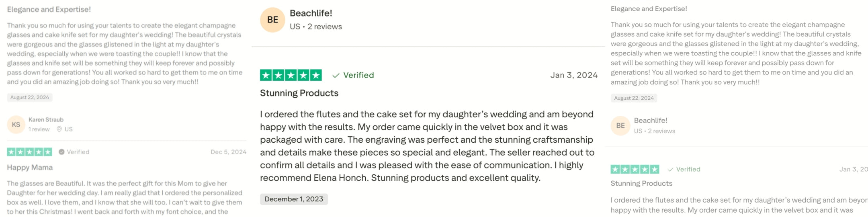Click the "August 22, 2024" badge above Karen Straub
The width and height of the screenshot is (868, 217).
(30, 98)
